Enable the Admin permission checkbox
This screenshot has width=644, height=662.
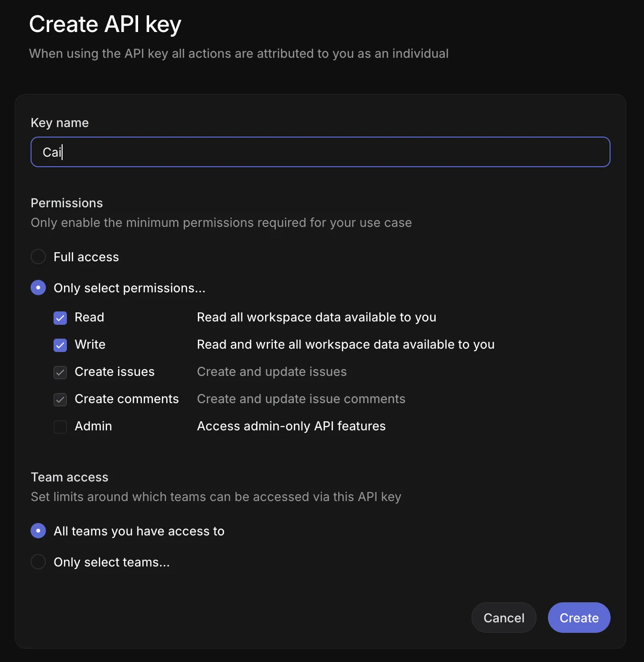60,427
